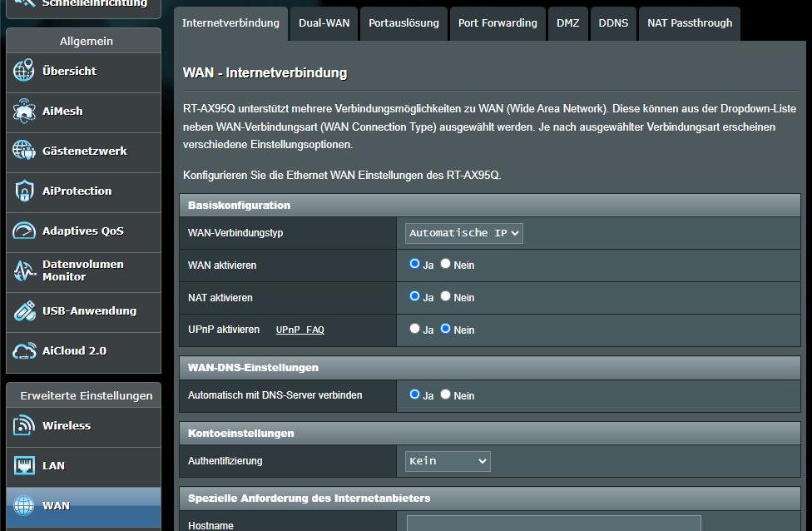
Task: Click the Gästenetzwerk menu label
Action: tap(85, 151)
